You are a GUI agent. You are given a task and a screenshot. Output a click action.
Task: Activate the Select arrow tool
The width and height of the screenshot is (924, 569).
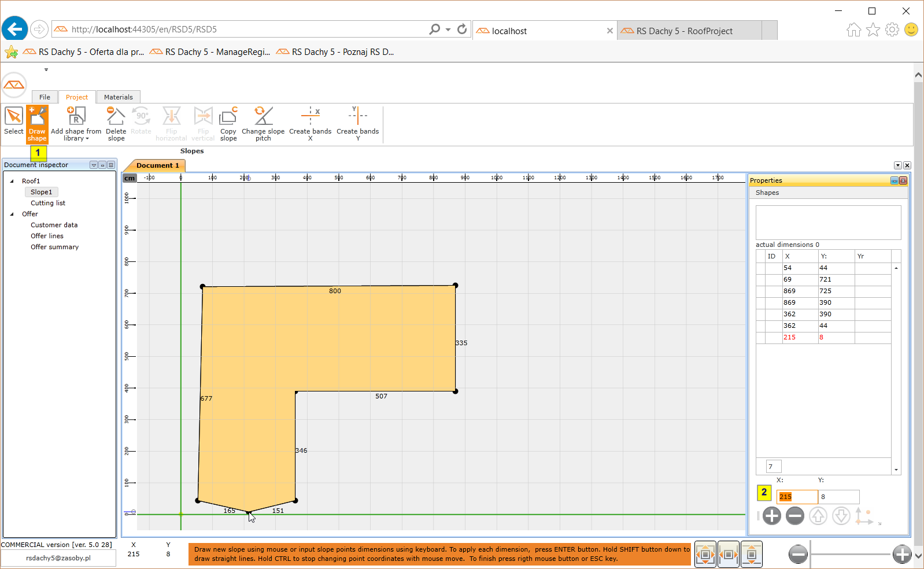(13, 122)
